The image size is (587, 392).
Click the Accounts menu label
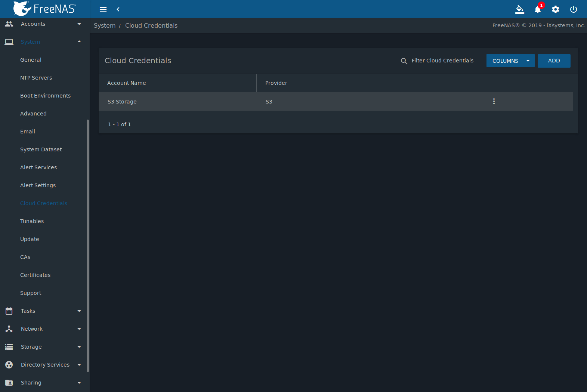click(33, 24)
